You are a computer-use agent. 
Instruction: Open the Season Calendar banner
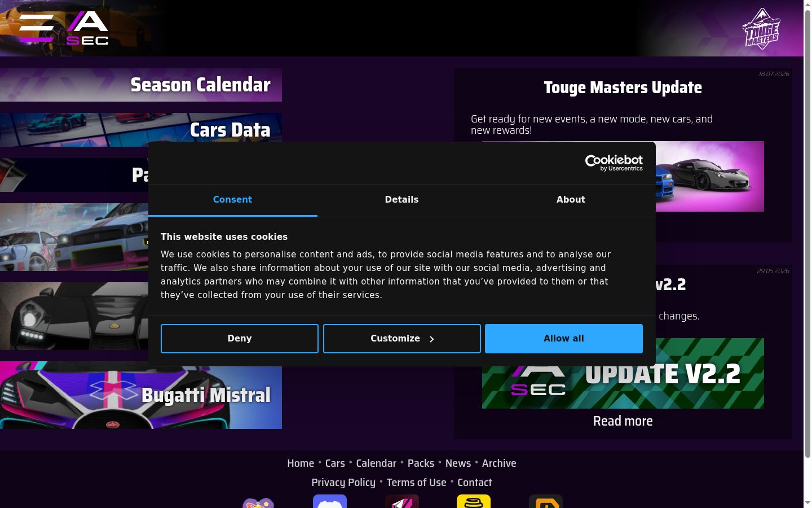[x=141, y=85]
